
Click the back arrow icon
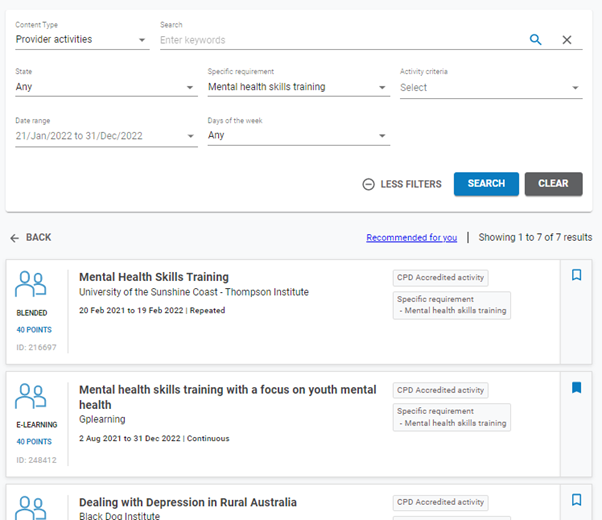pyautogui.click(x=15, y=238)
